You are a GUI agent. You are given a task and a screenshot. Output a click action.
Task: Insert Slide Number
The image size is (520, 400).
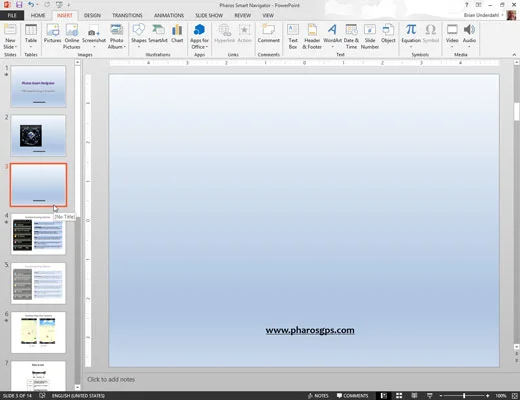coord(370,37)
